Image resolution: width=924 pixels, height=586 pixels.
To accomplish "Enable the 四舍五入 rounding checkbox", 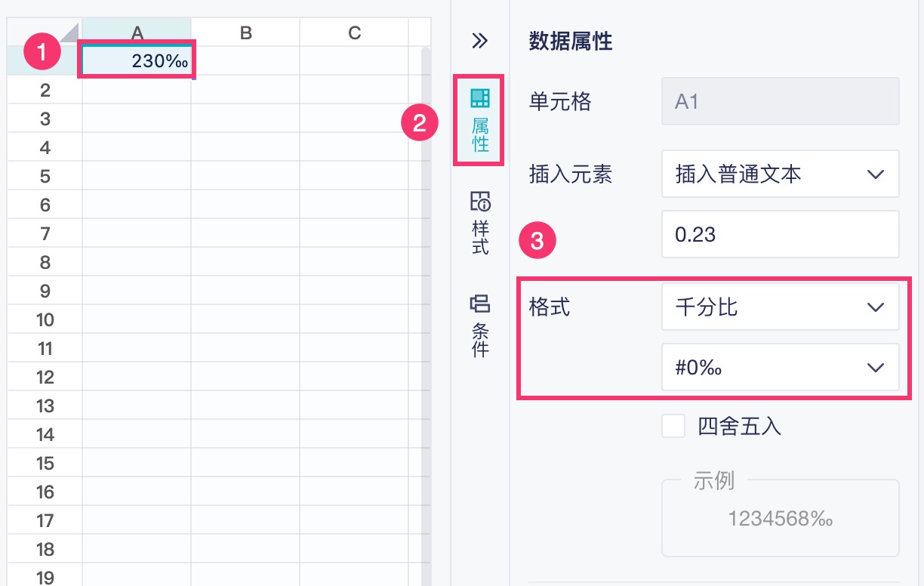I will (673, 427).
